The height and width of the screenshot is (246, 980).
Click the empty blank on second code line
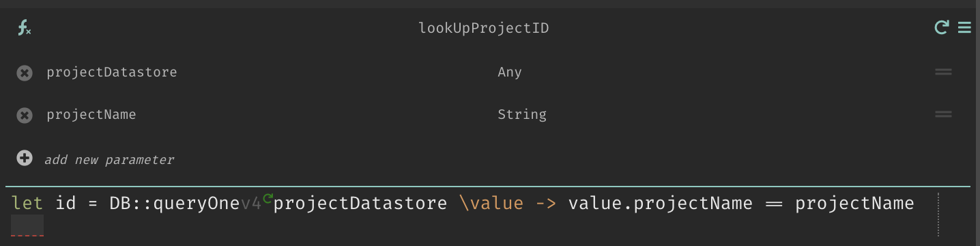27,225
